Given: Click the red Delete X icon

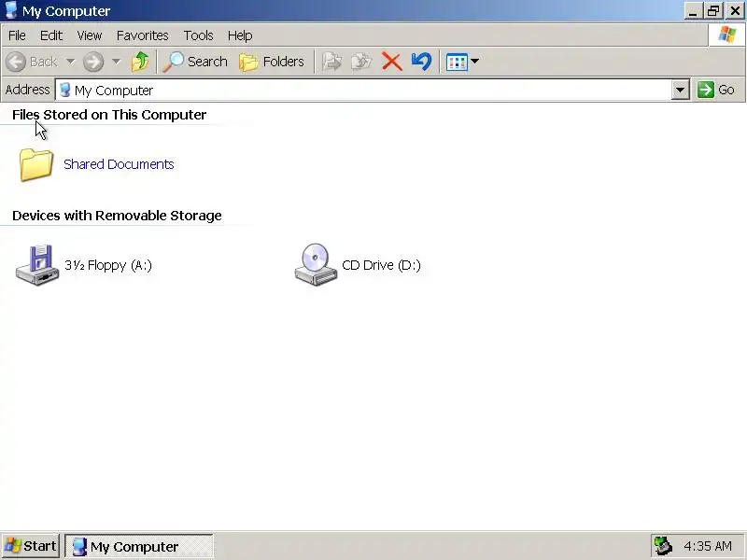Looking at the screenshot, I should pos(391,62).
